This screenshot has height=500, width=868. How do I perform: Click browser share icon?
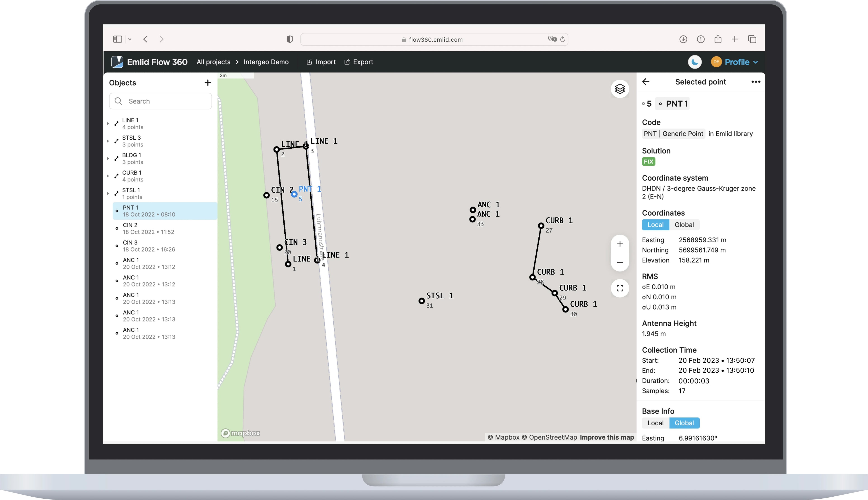718,39
